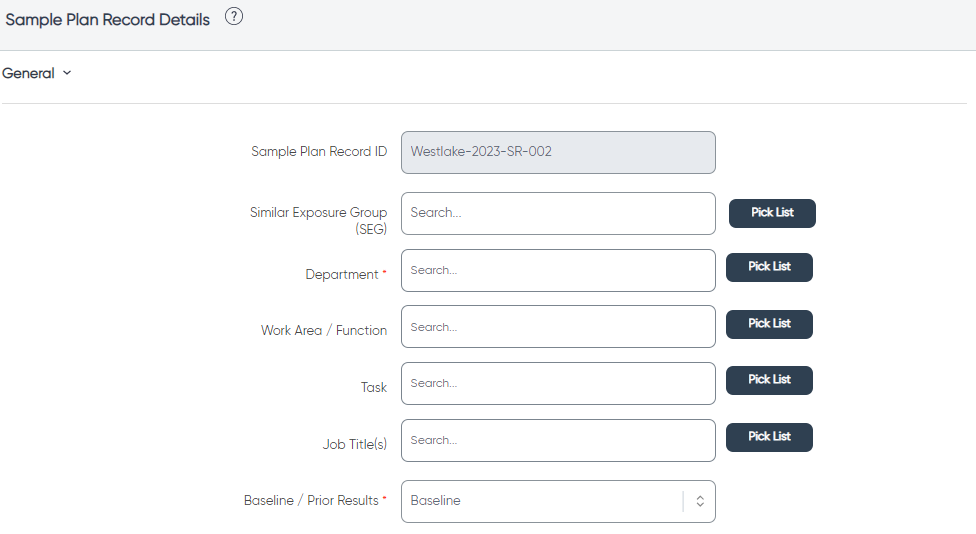Open the Job Title(s) Pick List
The width and height of the screenshot is (976, 534).
769,437
